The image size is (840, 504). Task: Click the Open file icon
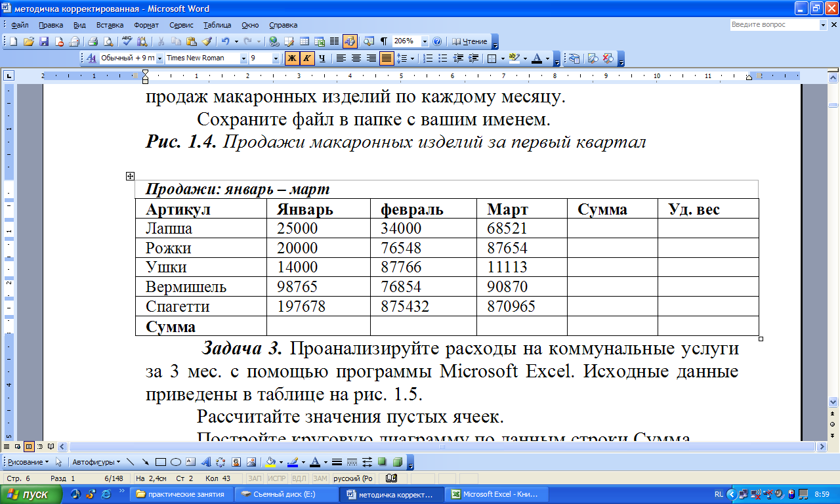28,41
